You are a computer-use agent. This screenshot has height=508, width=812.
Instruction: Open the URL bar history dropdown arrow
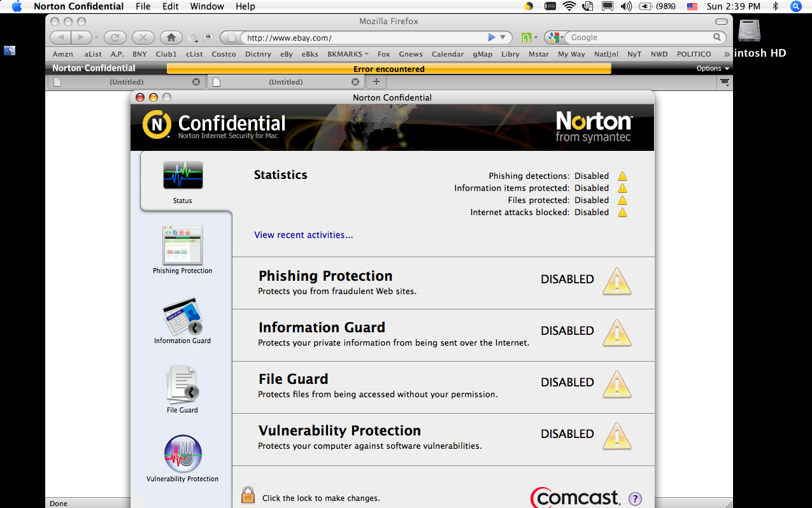(502, 38)
